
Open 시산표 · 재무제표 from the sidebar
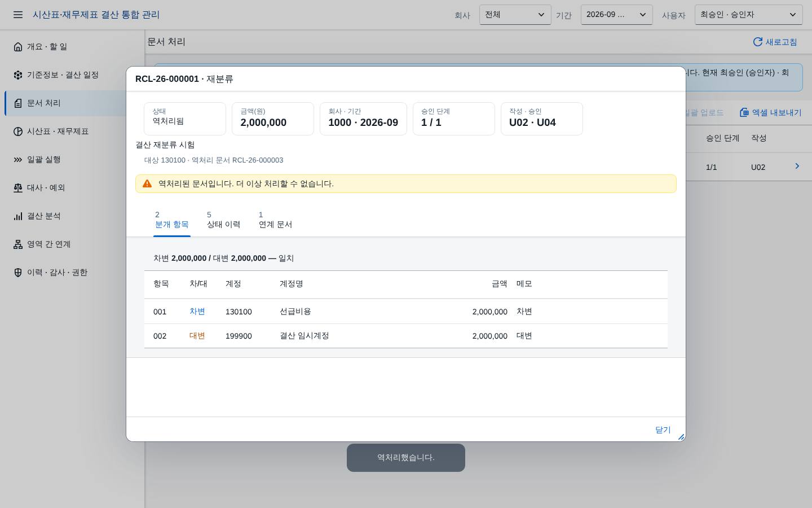(74, 132)
